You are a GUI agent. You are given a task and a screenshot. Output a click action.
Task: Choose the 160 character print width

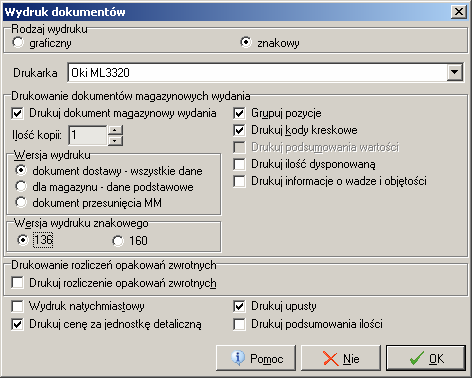coord(118,241)
